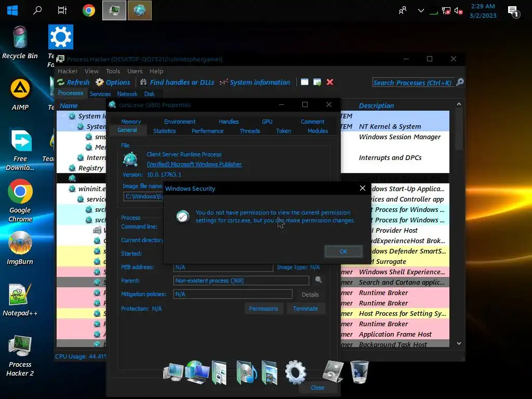This screenshot has height=399, width=532.
Task: Open the View menu in Process Hacker
Action: click(x=91, y=71)
